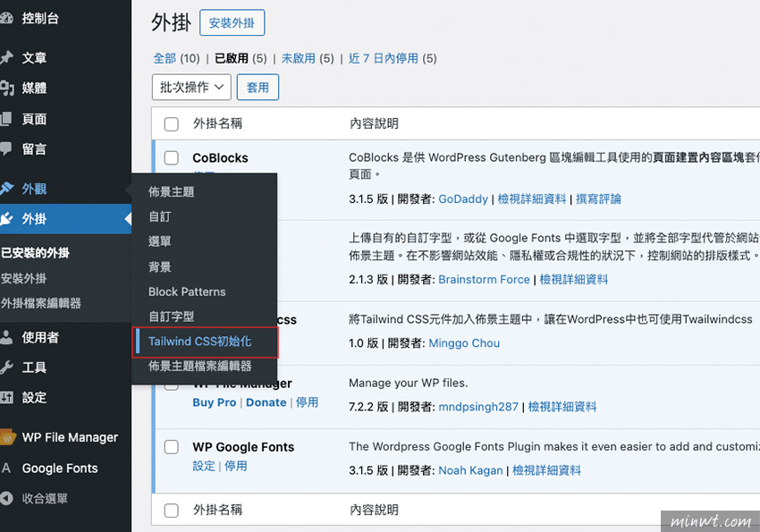Click Buy Pro under WP File Manager
This screenshot has height=532, width=760.
tap(215, 402)
